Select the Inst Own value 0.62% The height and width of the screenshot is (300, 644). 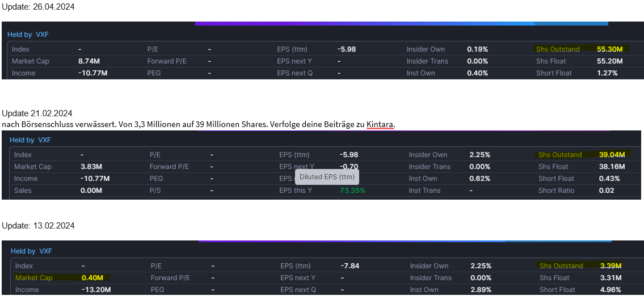click(479, 179)
